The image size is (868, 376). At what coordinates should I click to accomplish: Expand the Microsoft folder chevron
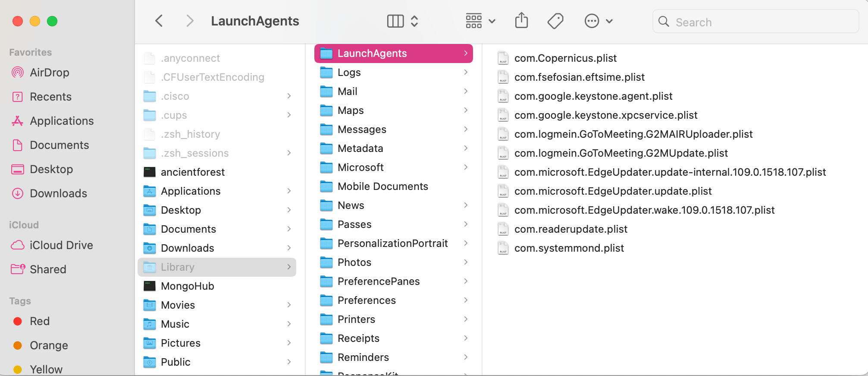[466, 167]
